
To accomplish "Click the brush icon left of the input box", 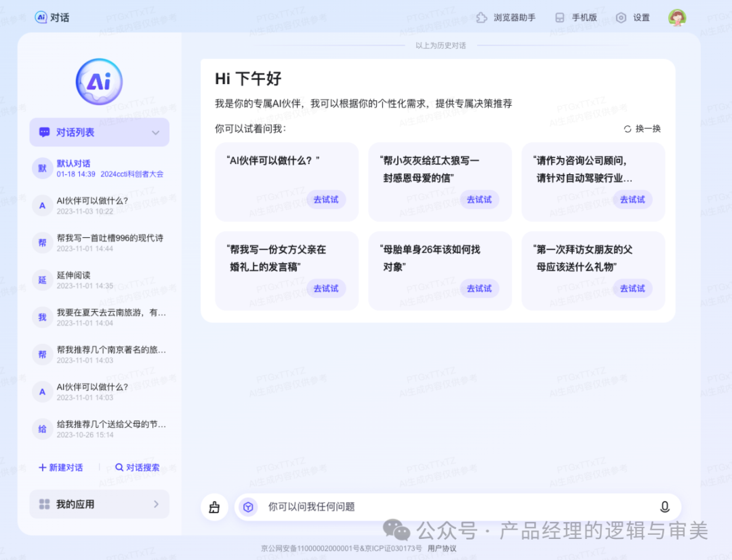I will [213, 506].
